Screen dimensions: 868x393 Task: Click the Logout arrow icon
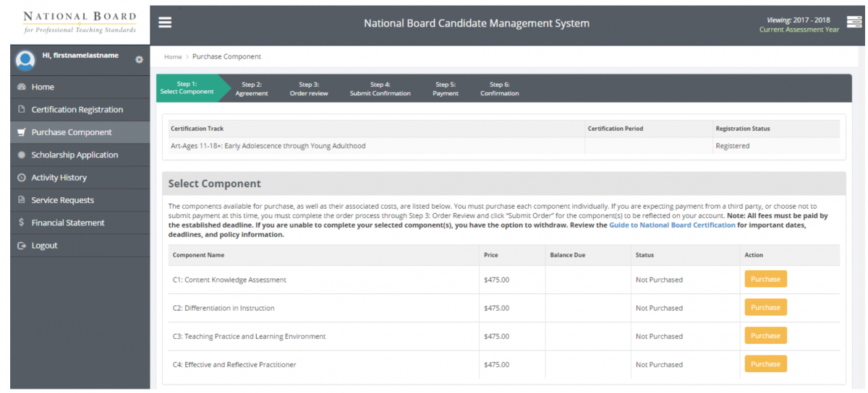pos(21,246)
